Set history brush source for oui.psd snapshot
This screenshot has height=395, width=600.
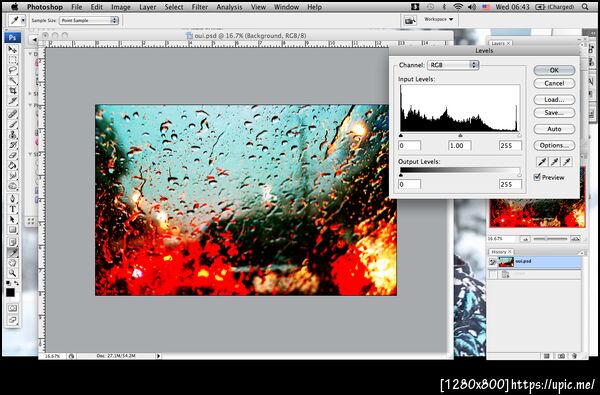[492, 262]
